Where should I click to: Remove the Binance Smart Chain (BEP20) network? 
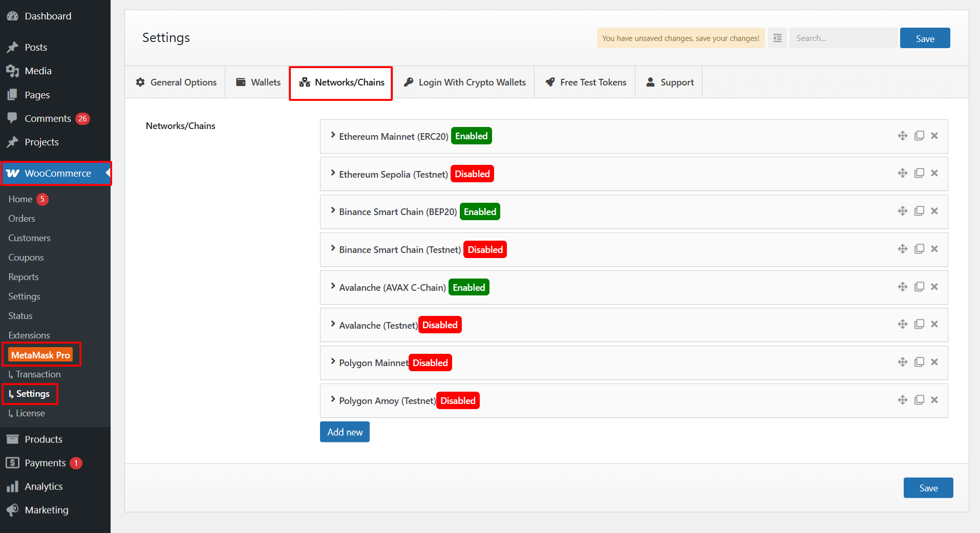coord(934,211)
